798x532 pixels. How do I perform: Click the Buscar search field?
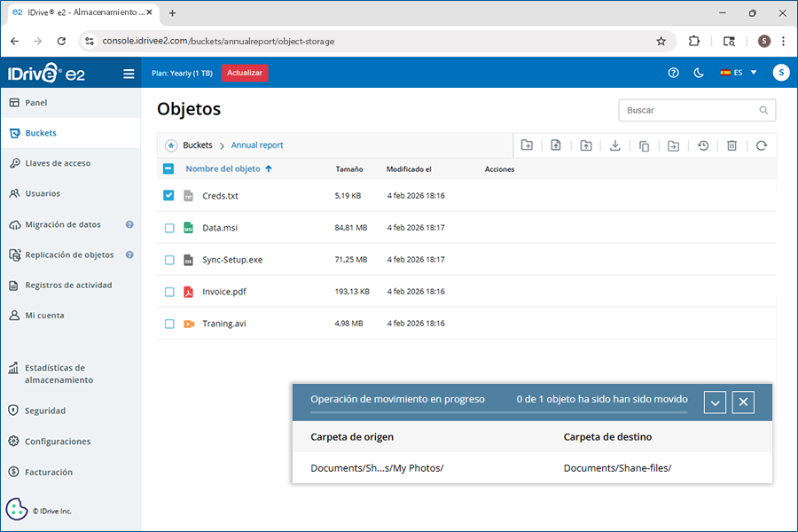click(690, 111)
